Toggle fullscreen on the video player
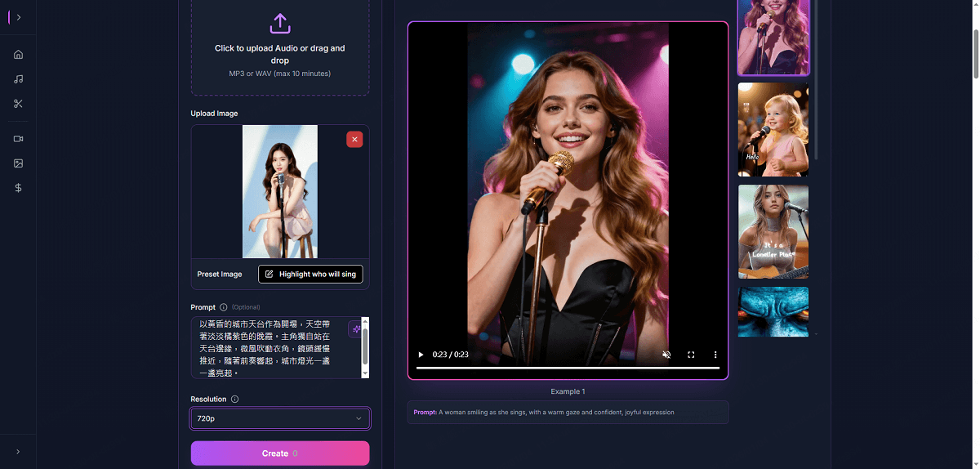980x469 pixels. coord(691,355)
